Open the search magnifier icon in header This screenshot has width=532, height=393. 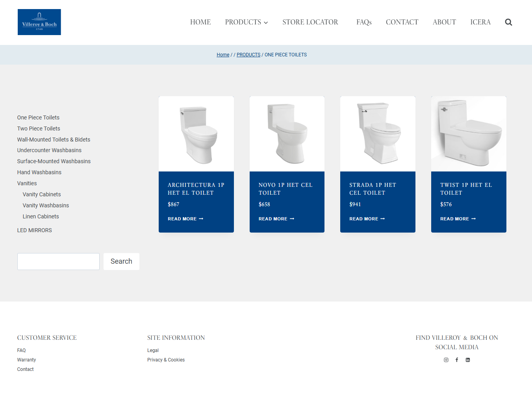[508, 22]
